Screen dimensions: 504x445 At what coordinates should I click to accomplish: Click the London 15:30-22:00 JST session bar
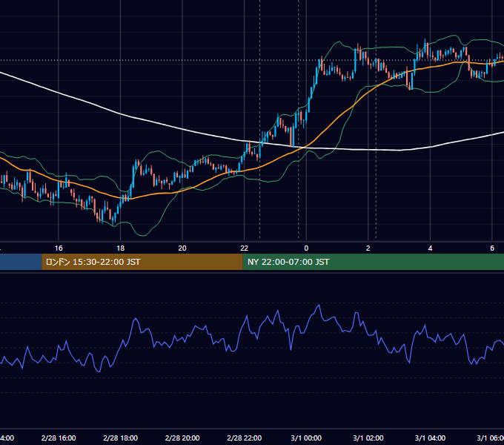142,262
